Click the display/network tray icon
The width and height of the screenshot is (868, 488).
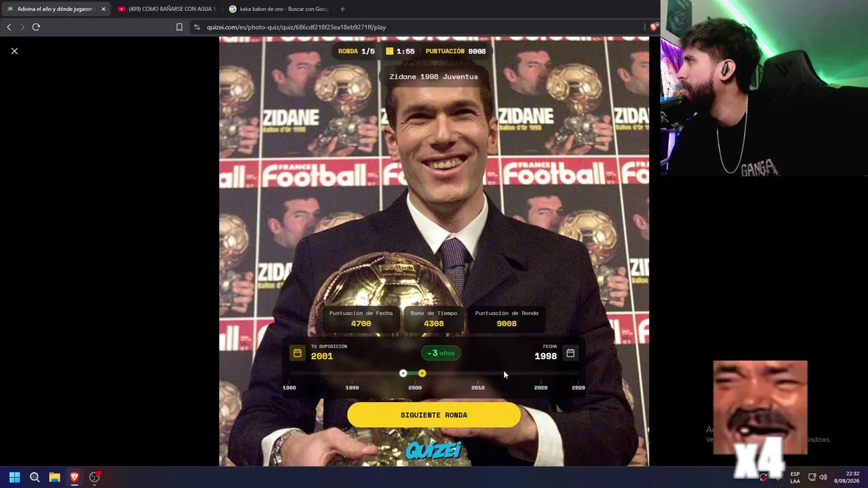pyautogui.click(x=812, y=477)
